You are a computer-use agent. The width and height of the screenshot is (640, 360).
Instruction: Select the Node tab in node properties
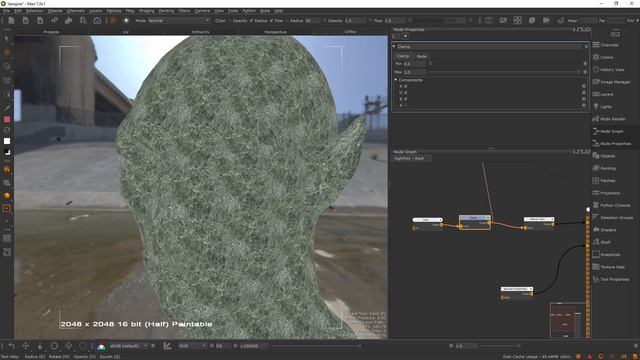click(x=421, y=56)
